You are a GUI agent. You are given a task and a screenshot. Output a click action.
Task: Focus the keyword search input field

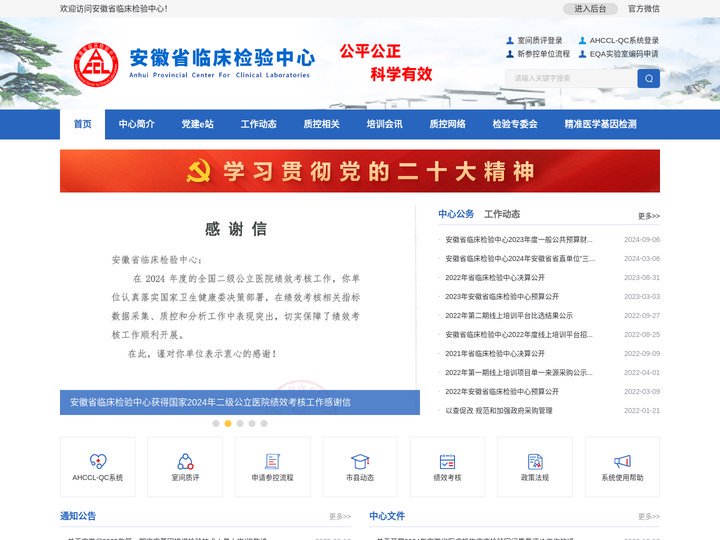pos(571,79)
